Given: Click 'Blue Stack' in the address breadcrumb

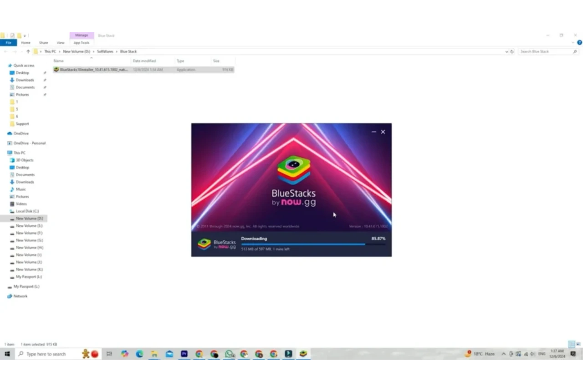Looking at the screenshot, I should coord(128,51).
